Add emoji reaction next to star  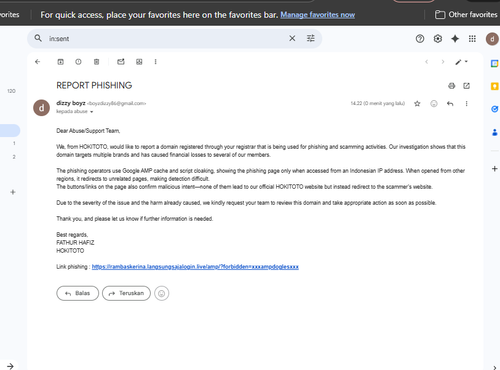click(x=434, y=104)
